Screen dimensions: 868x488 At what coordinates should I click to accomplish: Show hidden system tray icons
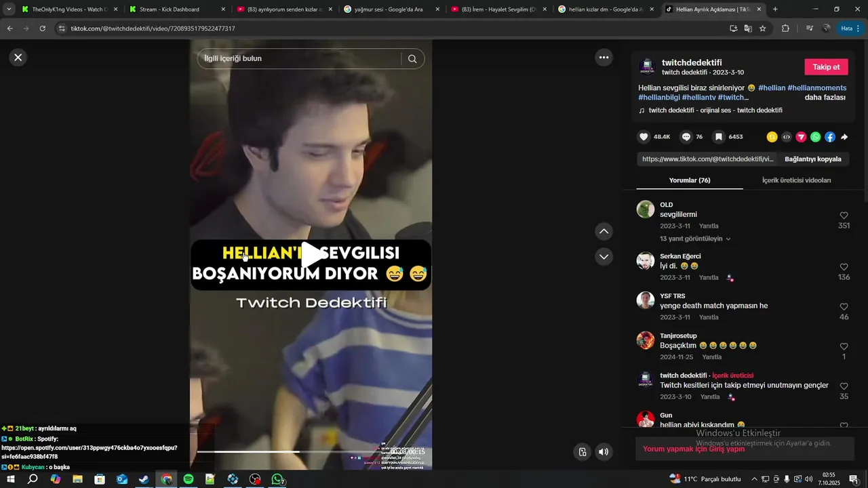pyautogui.click(x=754, y=479)
